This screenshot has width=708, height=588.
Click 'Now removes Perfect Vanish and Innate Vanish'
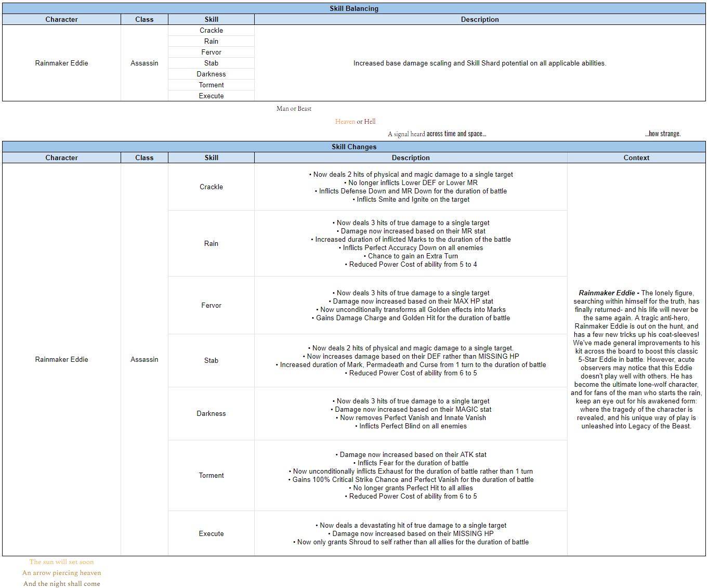coord(411,417)
